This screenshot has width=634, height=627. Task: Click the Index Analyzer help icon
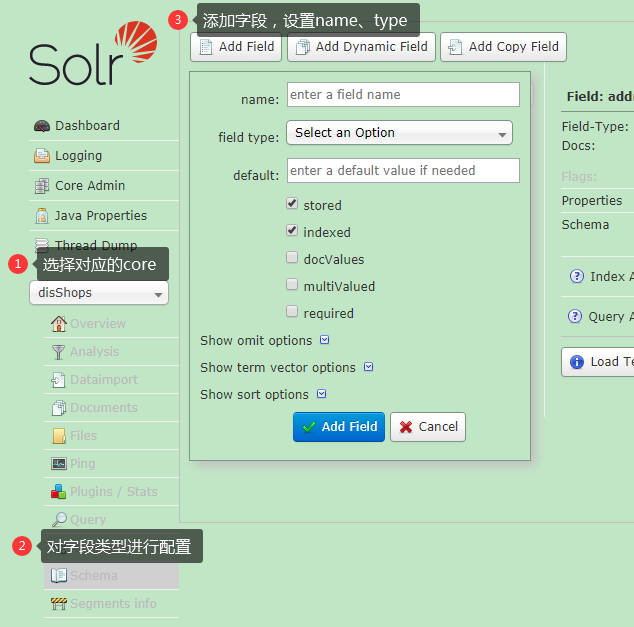577,277
